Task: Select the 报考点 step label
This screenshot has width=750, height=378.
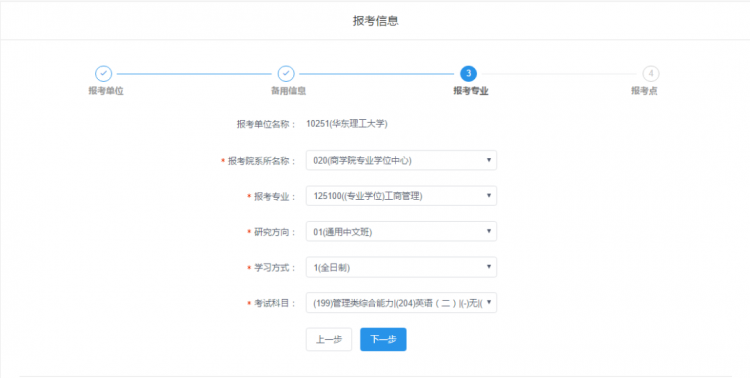Action: [644, 91]
